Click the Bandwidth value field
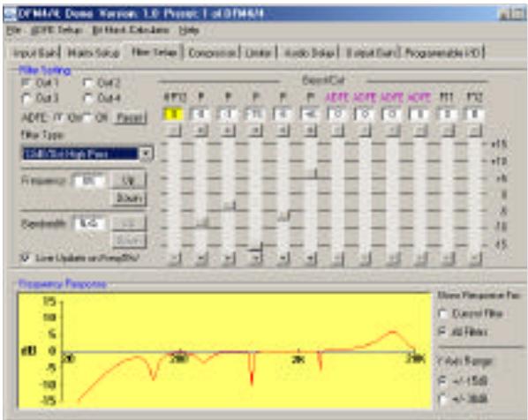The height and width of the screenshot is (420, 528). click(89, 223)
